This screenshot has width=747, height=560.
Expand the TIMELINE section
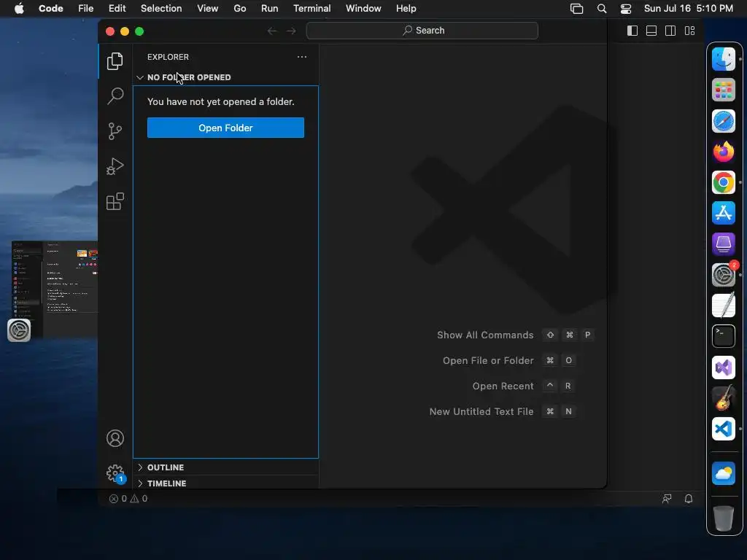(226, 483)
